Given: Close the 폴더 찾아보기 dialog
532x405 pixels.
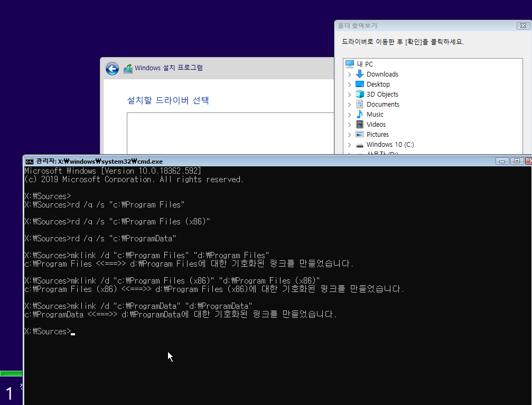Looking at the screenshot, I should click(523, 26).
